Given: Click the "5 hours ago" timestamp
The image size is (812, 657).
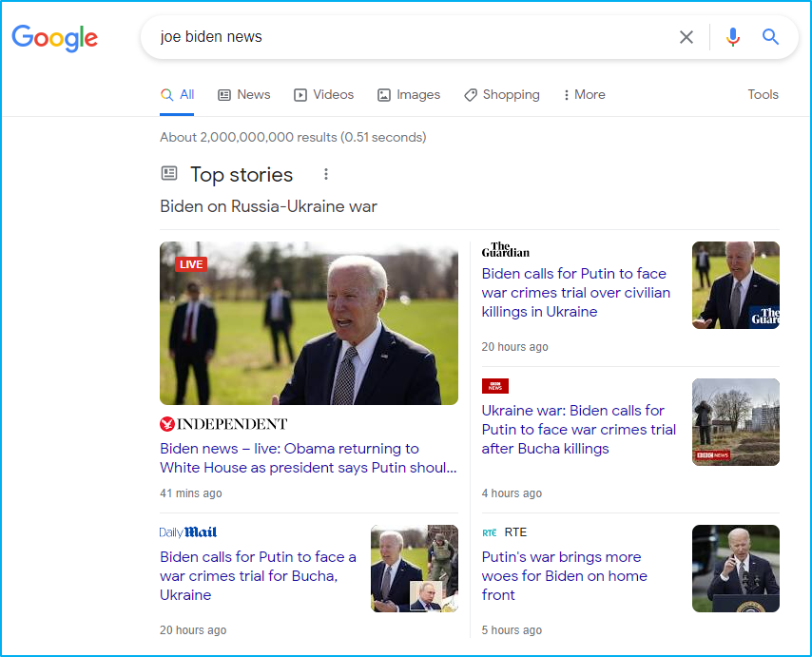Looking at the screenshot, I should (512, 630).
